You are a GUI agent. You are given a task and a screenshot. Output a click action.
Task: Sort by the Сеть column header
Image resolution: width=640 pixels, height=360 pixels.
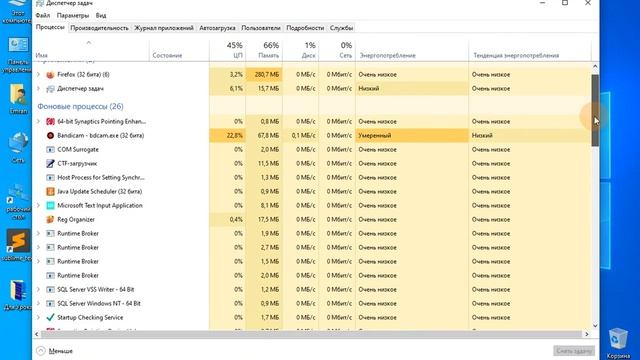point(337,50)
